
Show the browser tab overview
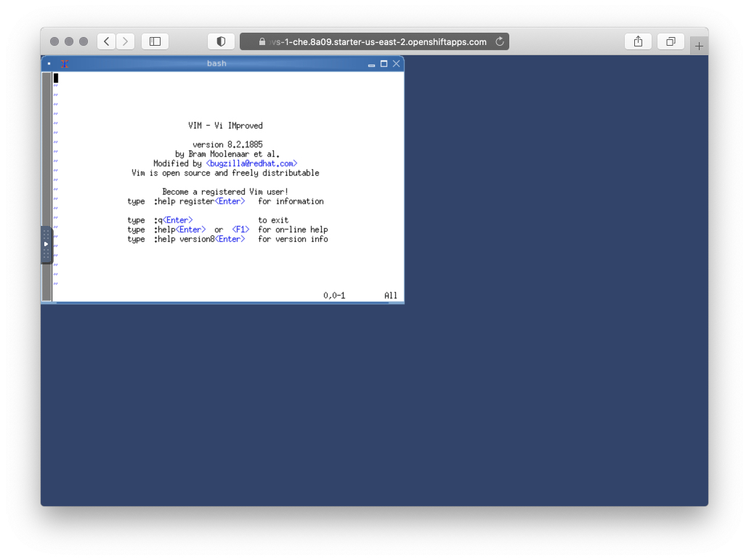point(670,41)
